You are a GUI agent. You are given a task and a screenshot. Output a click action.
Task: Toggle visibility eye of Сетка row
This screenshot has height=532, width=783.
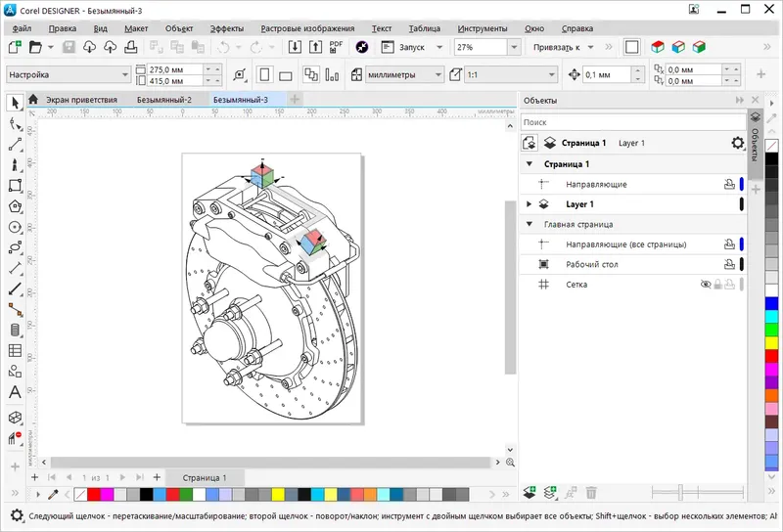point(705,285)
